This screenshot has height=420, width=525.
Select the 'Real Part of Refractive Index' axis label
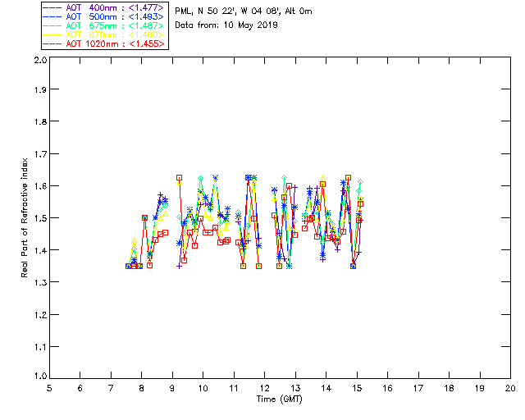coord(25,217)
